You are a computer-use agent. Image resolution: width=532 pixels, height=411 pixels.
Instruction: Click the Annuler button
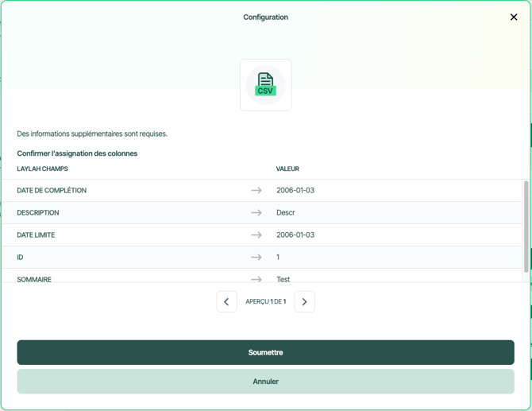tap(266, 382)
